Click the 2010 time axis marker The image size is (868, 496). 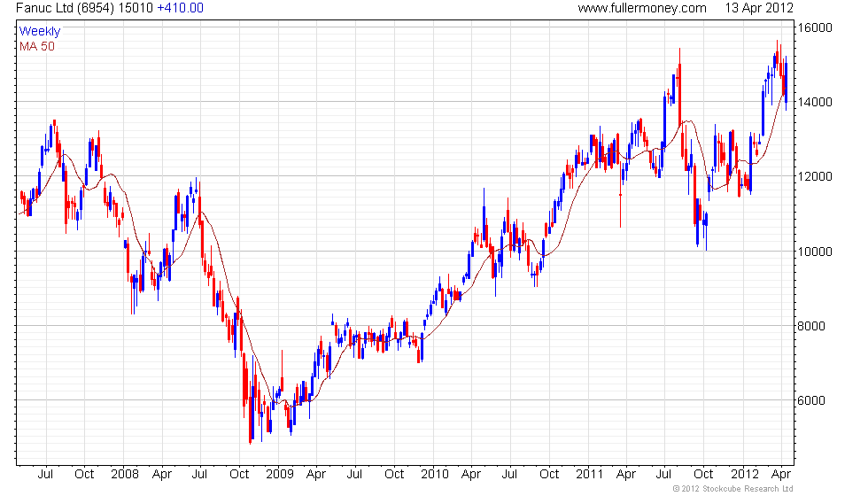[x=435, y=474]
